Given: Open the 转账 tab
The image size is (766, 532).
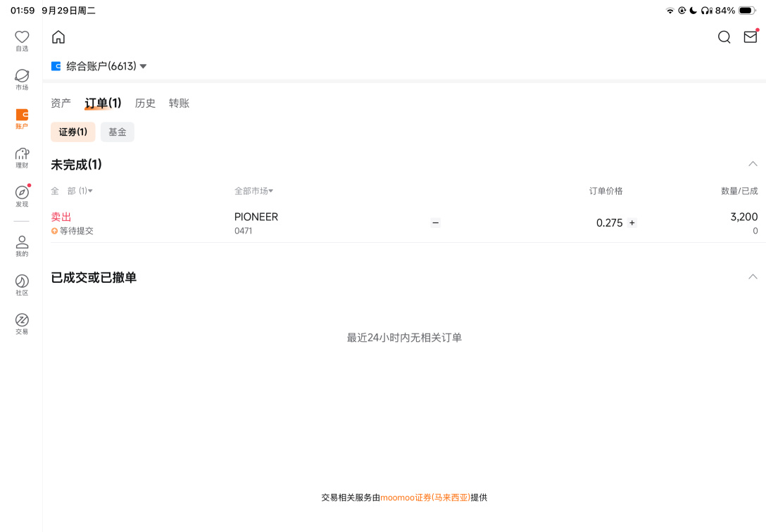Looking at the screenshot, I should tap(179, 103).
